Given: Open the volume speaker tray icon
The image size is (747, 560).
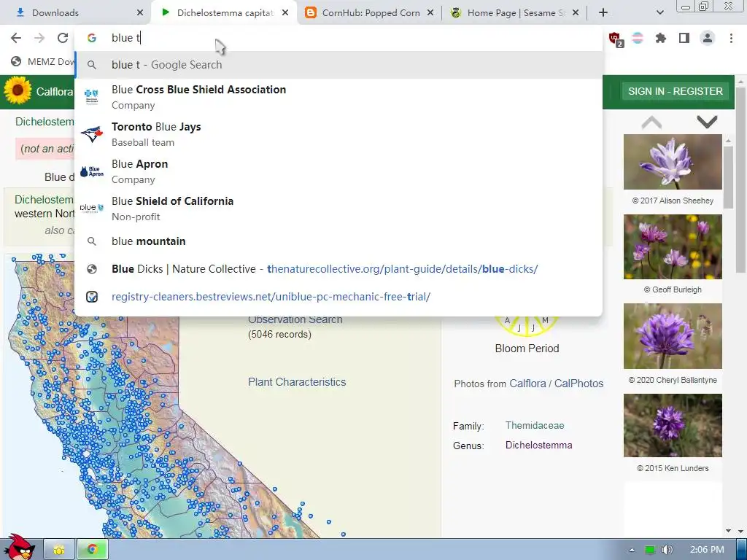Looking at the screenshot, I should coord(667,550).
